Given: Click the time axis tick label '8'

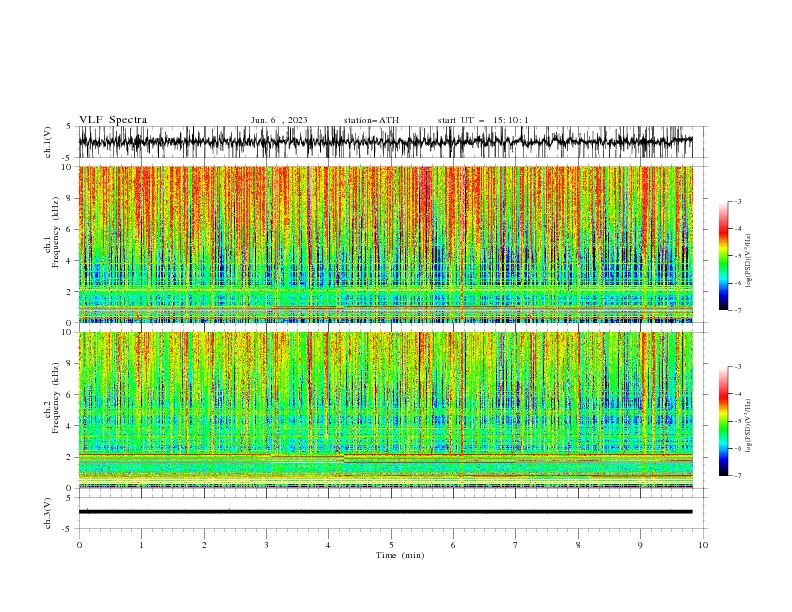Looking at the screenshot, I should pyautogui.click(x=578, y=545).
